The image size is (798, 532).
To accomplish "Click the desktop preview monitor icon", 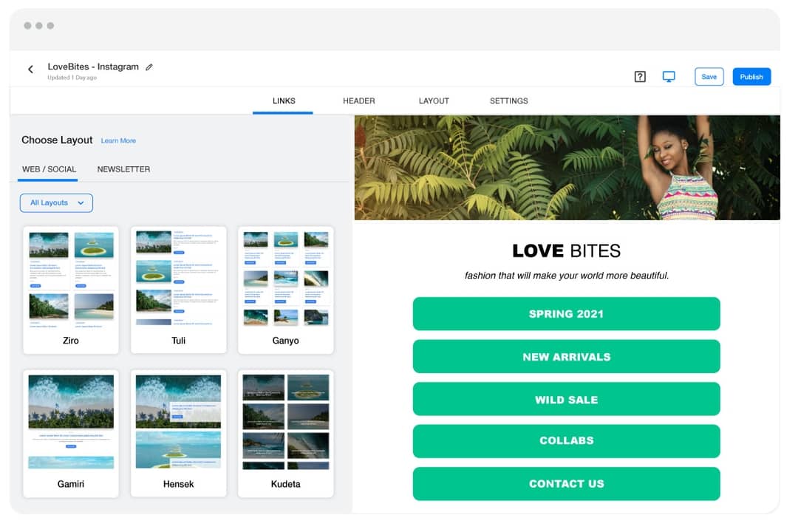I will [x=669, y=76].
